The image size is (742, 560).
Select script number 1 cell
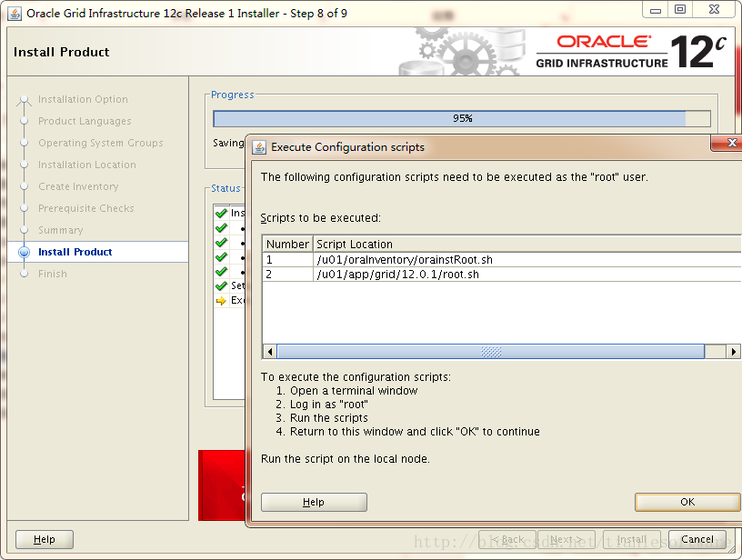pyautogui.click(x=287, y=260)
